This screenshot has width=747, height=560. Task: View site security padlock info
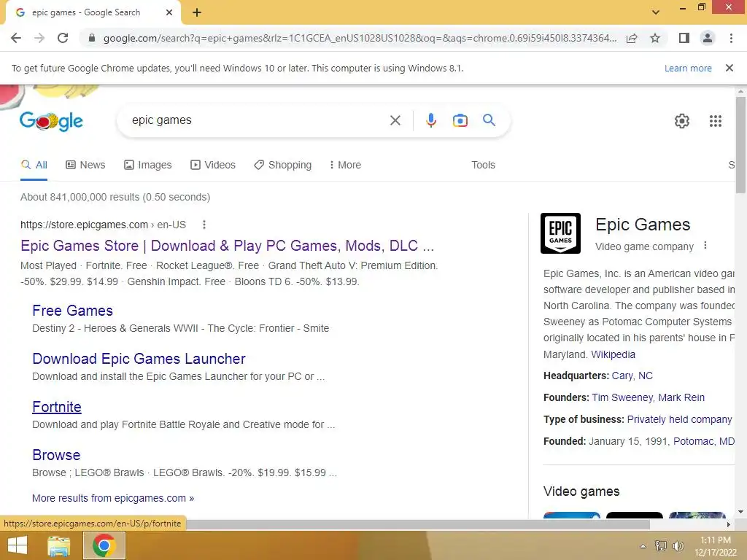pyautogui.click(x=92, y=38)
